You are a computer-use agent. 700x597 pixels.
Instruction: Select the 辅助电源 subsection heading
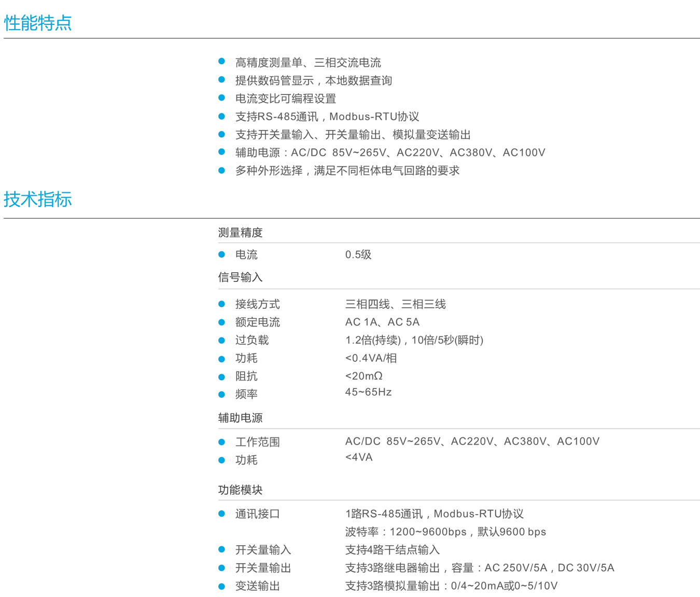pos(240,418)
